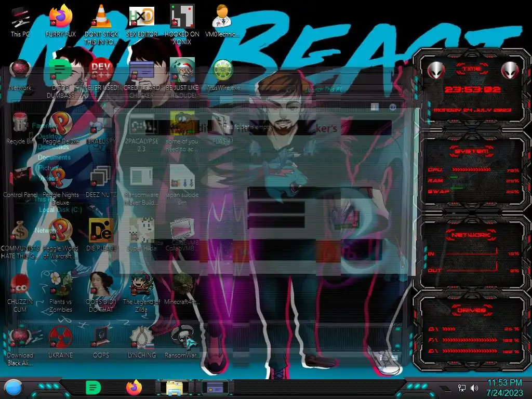This screenshot has height=399, width=532.
Task: Click the NETWORK widget header
Action: 472,235
